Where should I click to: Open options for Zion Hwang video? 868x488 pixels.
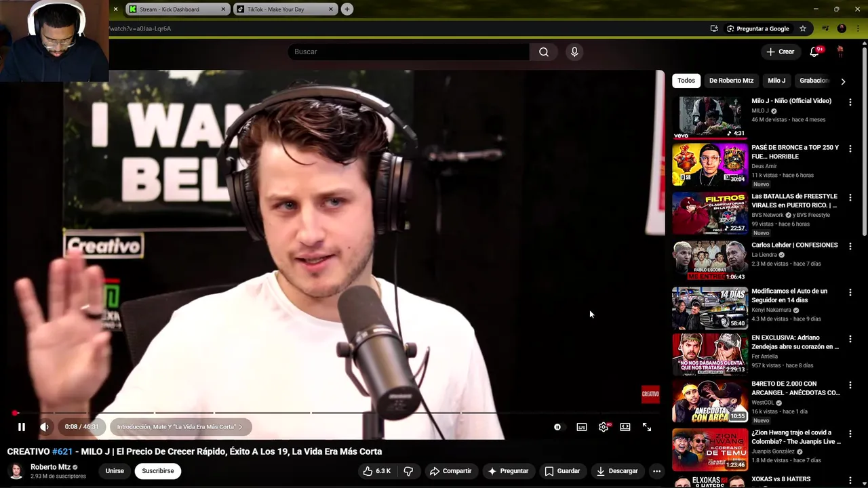tap(850, 434)
